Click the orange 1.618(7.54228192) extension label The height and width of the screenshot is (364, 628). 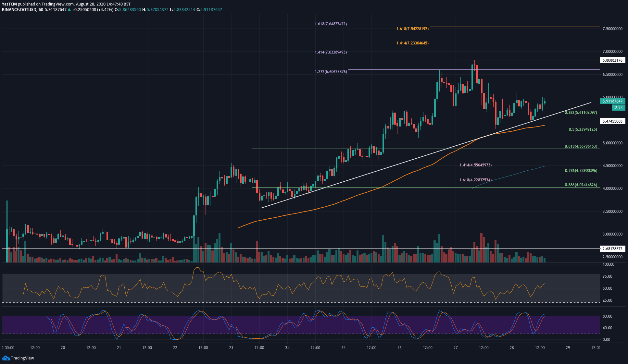412,29
